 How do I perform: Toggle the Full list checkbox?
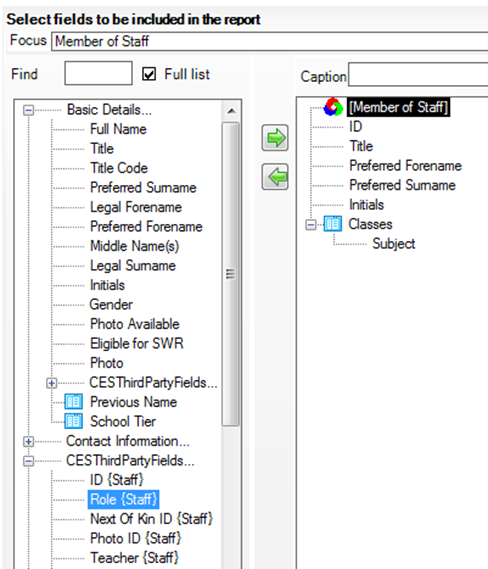[x=149, y=74]
